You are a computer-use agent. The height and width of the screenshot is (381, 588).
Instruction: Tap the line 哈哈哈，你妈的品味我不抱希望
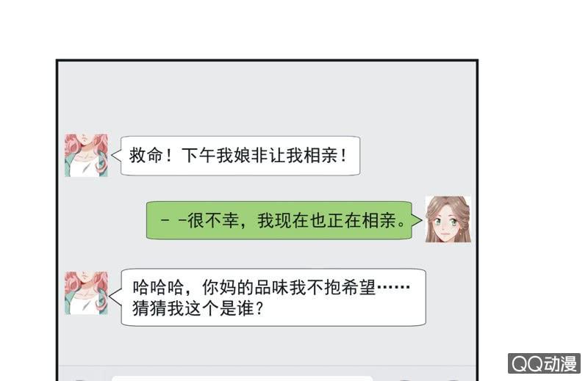[254, 288]
